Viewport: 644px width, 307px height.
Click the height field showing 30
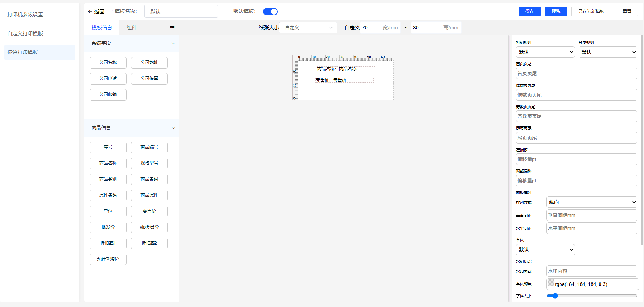pyautogui.click(x=436, y=28)
